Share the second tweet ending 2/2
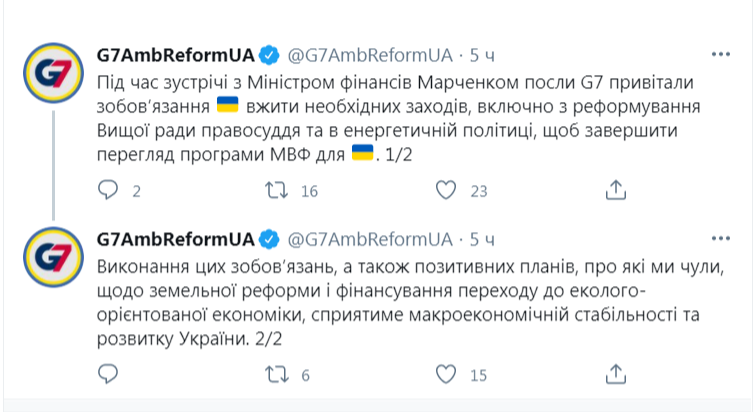Viewport: 756px width, 412px height. pyautogui.click(x=618, y=374)
